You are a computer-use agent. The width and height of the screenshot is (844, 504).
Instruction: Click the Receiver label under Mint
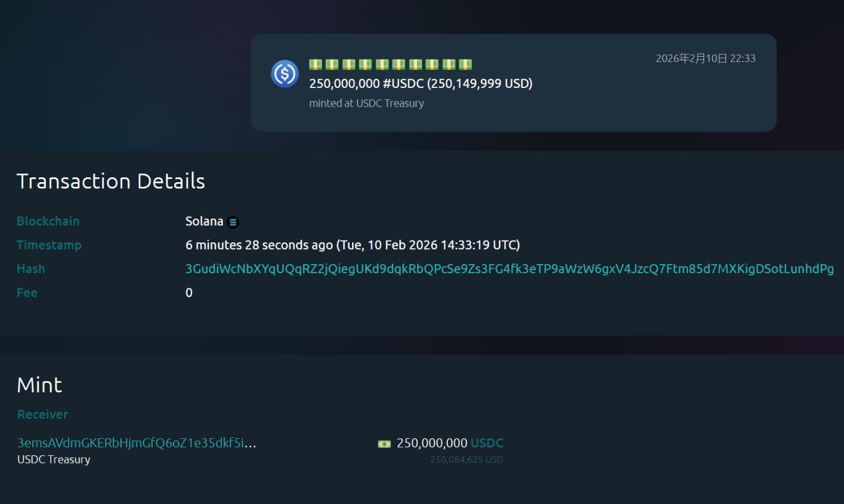coord(43,414)
